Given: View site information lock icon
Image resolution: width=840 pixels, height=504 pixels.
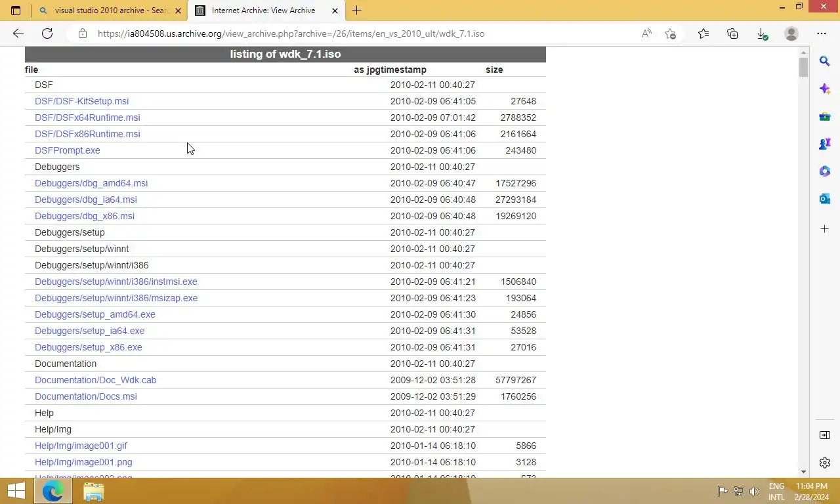Looking at the screenshot, I should tap(82, 33).
